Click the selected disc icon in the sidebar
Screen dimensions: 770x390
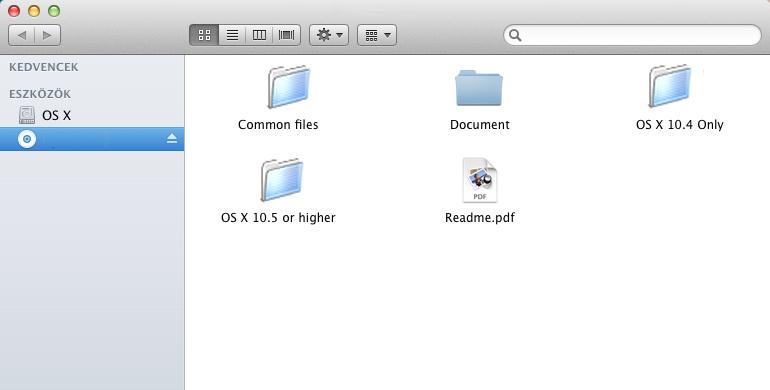tap(27, 139)
